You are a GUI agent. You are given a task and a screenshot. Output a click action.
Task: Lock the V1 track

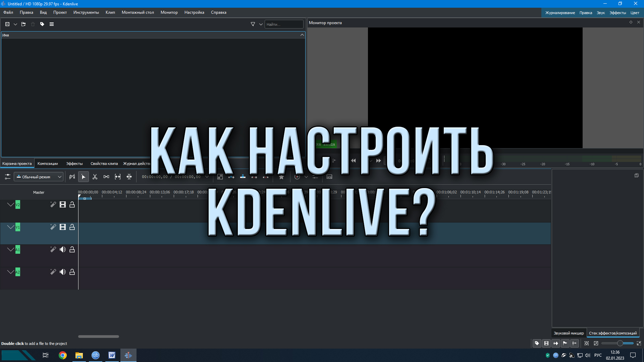point(72,227)
